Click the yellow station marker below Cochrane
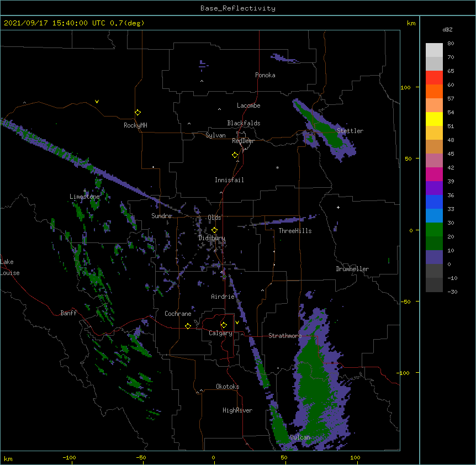The height and width of the screenshot is (465, 476). 188,326
